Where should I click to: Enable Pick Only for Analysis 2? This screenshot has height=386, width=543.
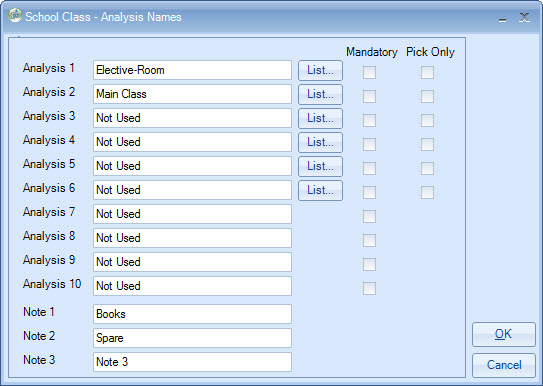tap(427, 96)
